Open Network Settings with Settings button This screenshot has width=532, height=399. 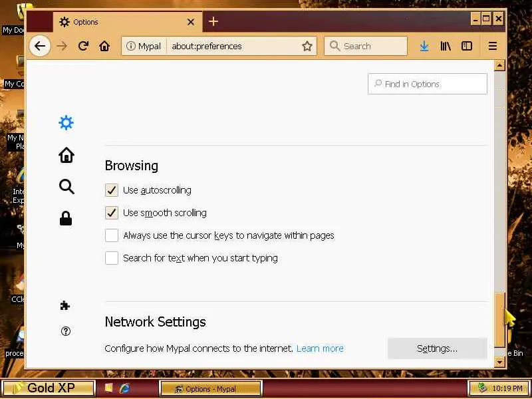(x=437, y=348)
